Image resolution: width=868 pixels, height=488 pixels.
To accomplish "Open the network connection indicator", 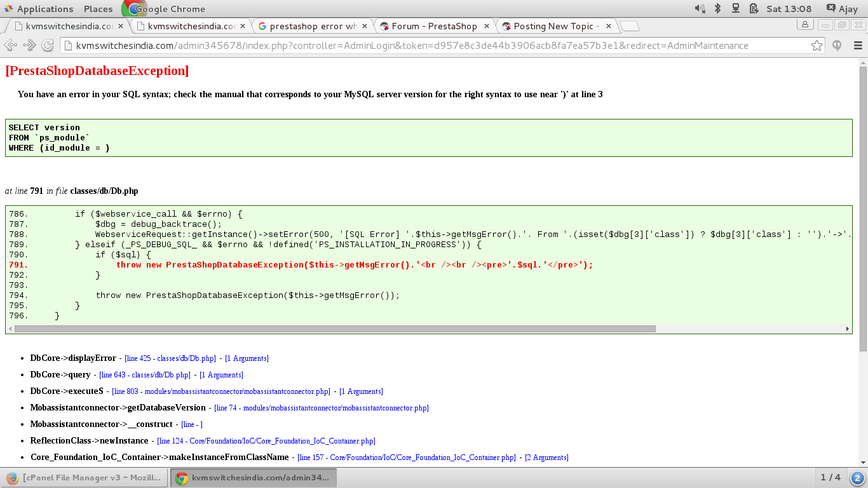I will 736,9.
